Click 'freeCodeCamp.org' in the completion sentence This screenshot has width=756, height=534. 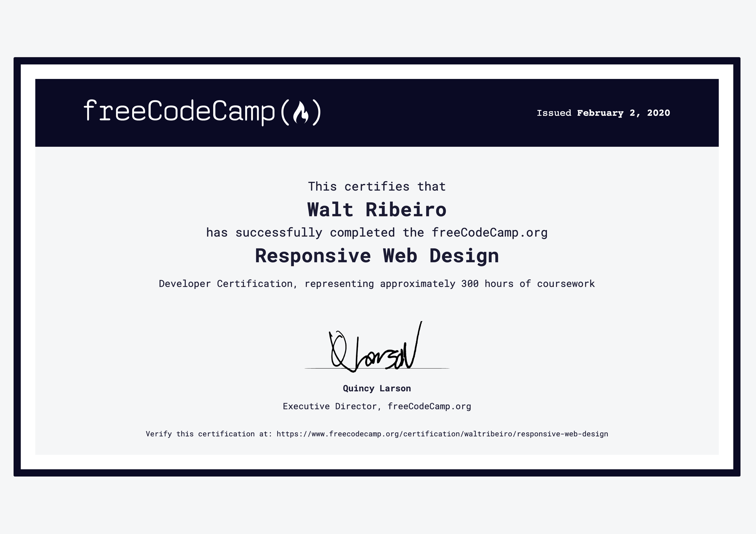(x=489, y=233)
